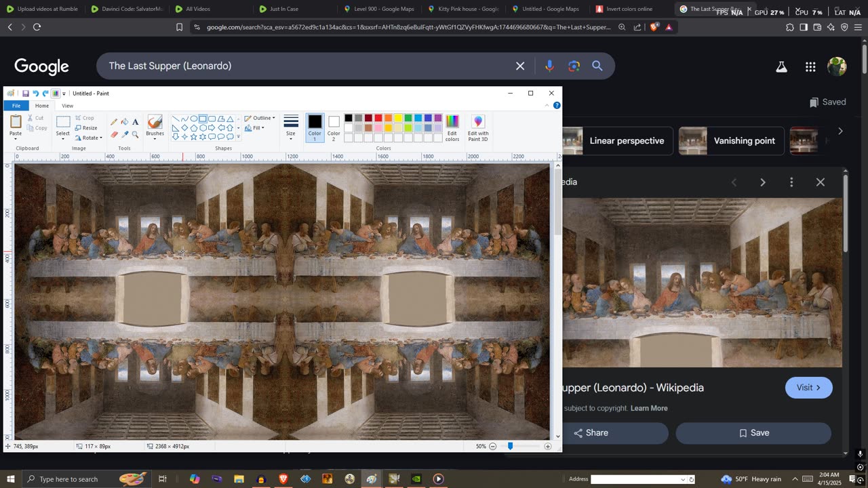Click the Linear perspective chip
The height and width of the screenshot is (488, 868).
[617, 141]
